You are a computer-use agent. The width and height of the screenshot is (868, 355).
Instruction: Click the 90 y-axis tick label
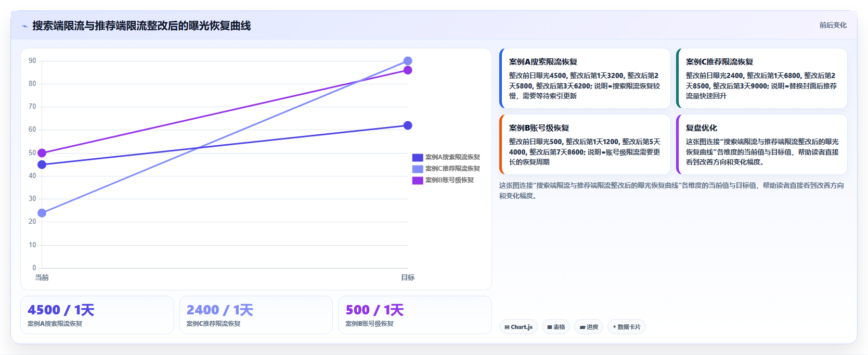click(32, 61)
